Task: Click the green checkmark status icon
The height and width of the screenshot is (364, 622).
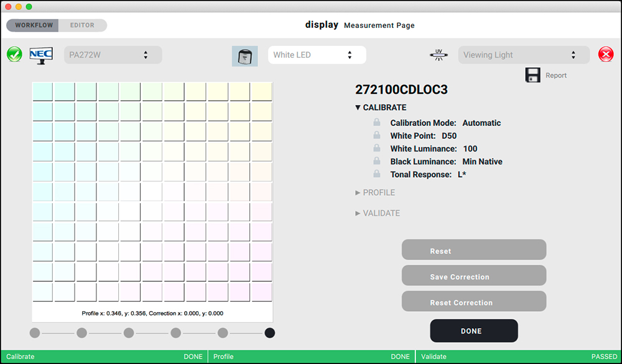Action: (14, 55)
